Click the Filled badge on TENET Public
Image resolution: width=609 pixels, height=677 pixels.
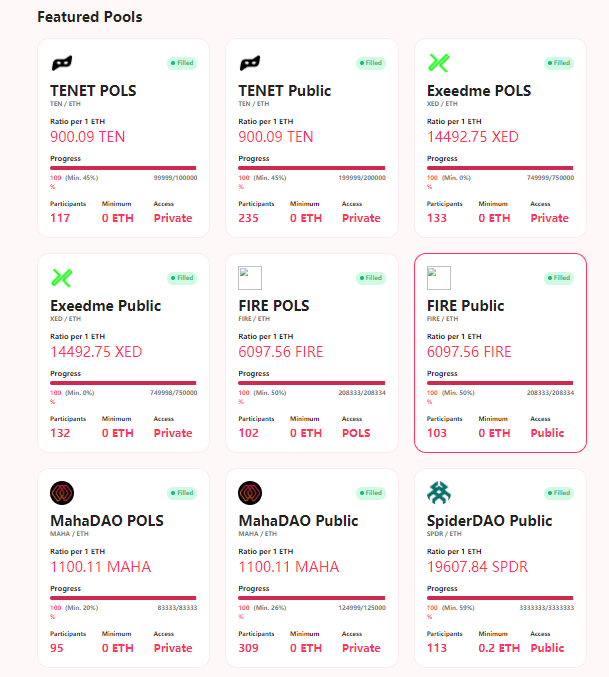371,63
